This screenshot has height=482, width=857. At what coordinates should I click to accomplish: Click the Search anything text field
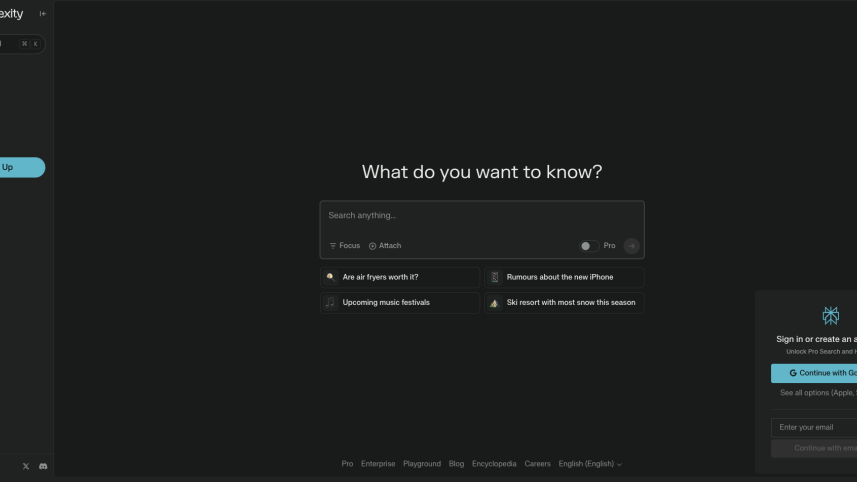(481, 216)
